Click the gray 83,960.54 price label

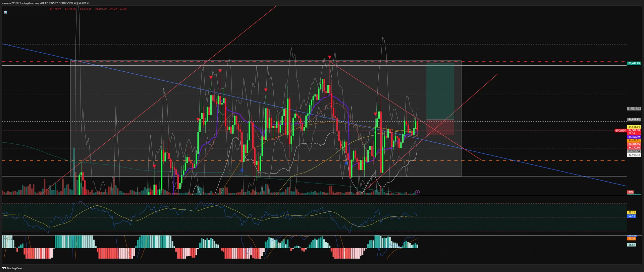(634, 151)
